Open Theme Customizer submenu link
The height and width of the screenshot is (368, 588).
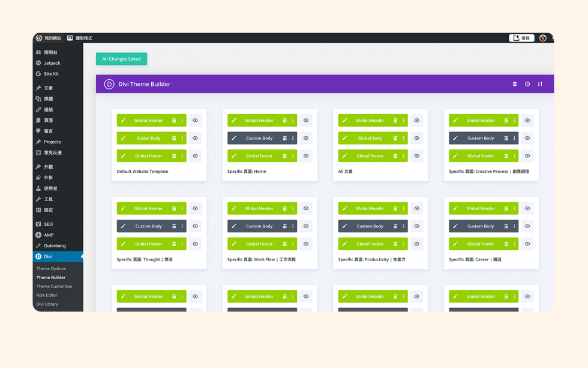(55, 286)
